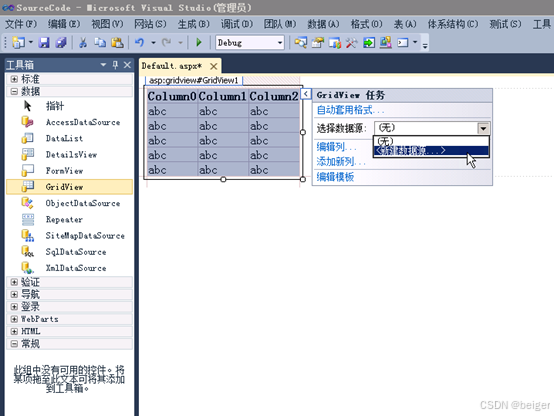
Task: Click the Undo arrow icon
Action: (140, 43)
